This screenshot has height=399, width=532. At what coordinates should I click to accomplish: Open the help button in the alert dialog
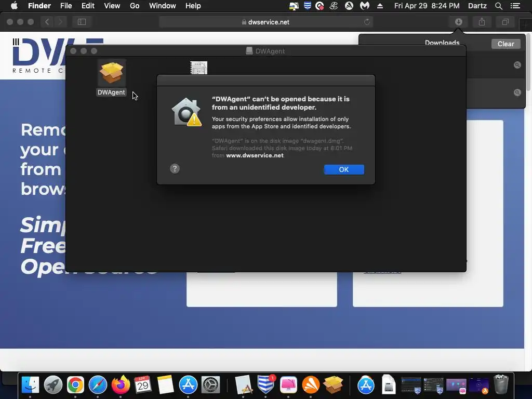pyautogui.click(x=175, y=169)
